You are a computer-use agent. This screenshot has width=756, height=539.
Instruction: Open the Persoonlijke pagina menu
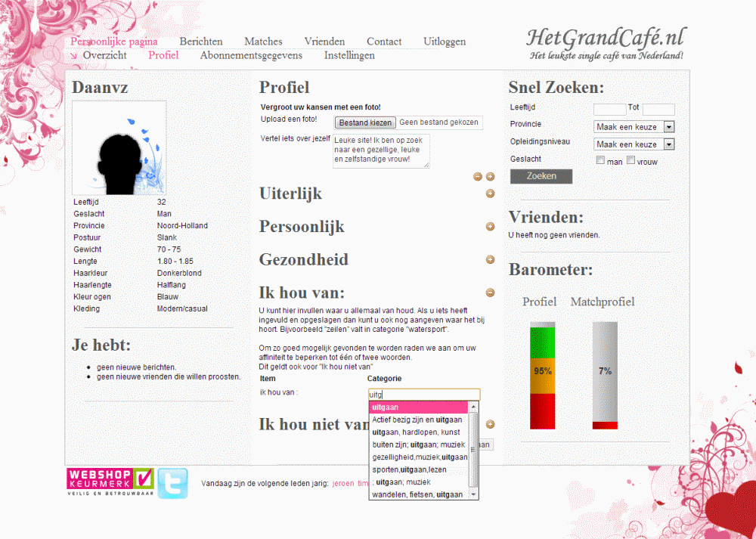tap(114, 42)
